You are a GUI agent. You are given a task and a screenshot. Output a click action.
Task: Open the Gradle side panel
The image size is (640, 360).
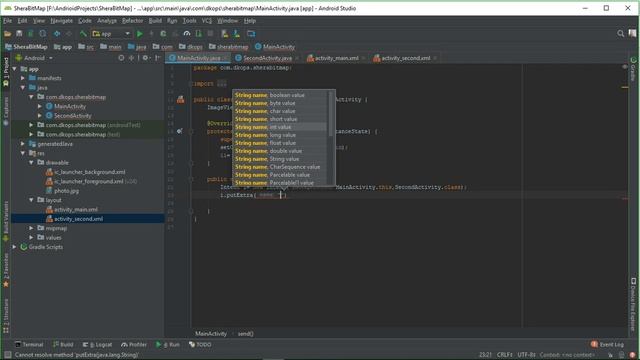tap(633, 69)
